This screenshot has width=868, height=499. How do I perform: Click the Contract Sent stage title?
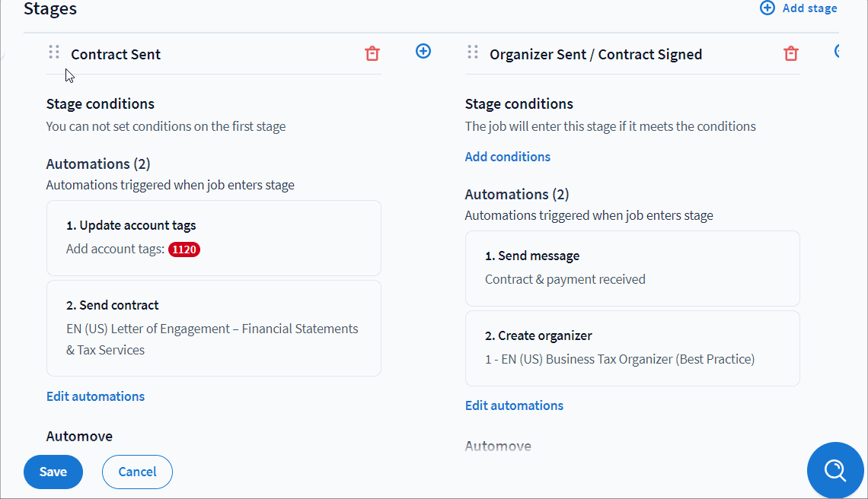pyautogui.click(x=116, y=55)
